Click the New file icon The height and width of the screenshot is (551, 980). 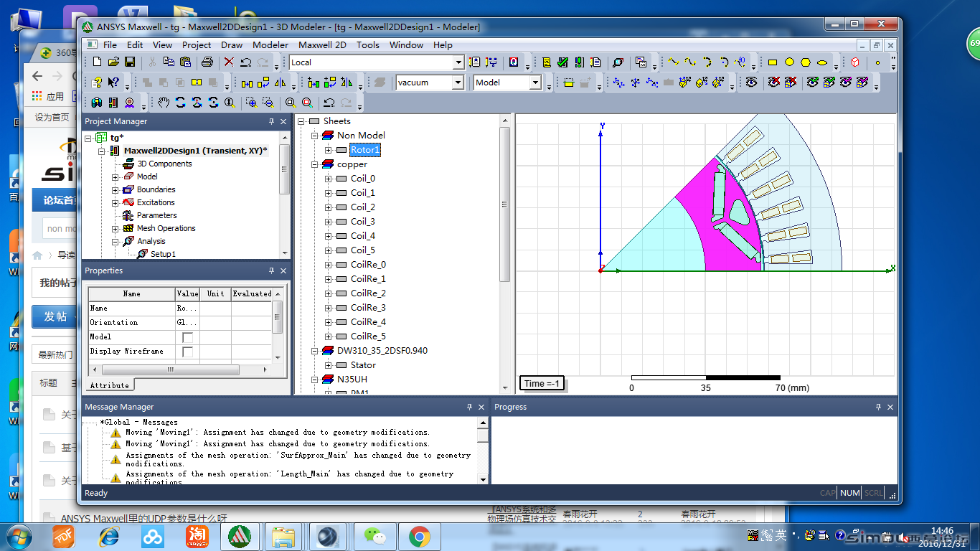[x=98, y=62]
